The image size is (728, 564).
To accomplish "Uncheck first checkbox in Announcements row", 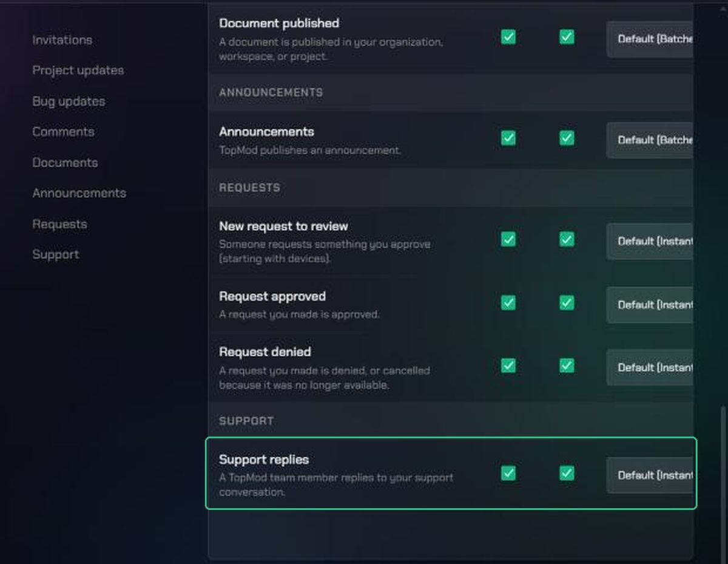I will pyautogui.click(x=508, y=138).
